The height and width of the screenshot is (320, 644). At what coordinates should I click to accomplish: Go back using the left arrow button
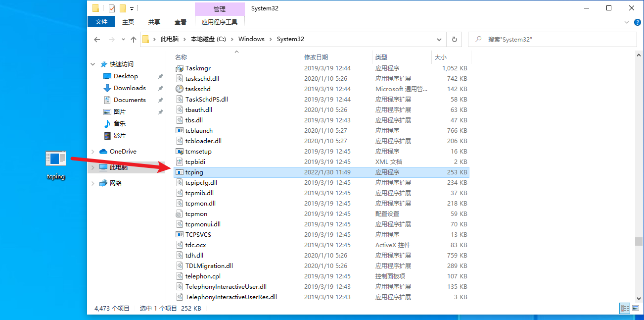pyautogui.click(x=97, y=39)
